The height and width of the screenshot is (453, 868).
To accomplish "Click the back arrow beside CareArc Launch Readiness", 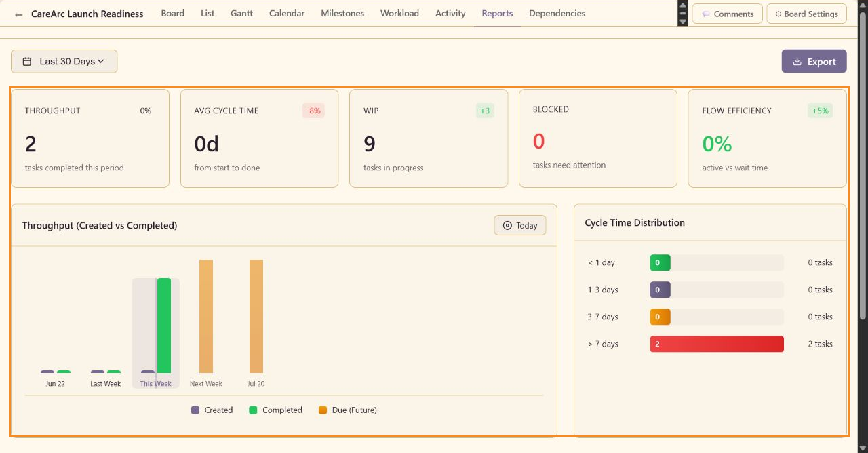I will (18, 14).
